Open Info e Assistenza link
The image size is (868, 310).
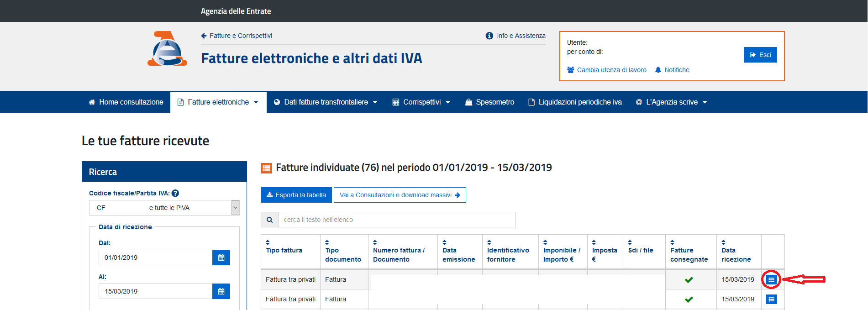pyautogui.click(x=516, y=36)
